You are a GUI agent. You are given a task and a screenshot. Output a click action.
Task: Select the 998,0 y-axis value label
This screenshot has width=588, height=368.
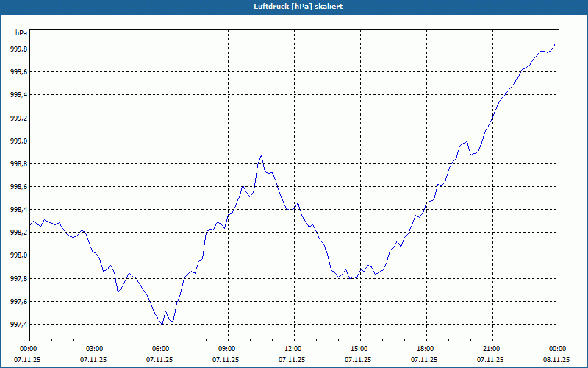click(16, 255)
